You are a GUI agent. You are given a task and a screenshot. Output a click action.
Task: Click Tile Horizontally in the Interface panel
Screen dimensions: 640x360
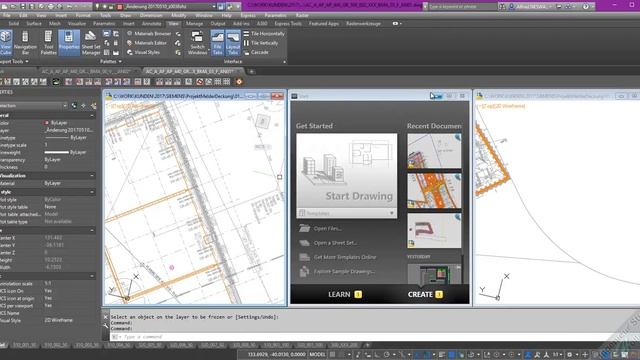pyautogui.click(x=264, y=33)
